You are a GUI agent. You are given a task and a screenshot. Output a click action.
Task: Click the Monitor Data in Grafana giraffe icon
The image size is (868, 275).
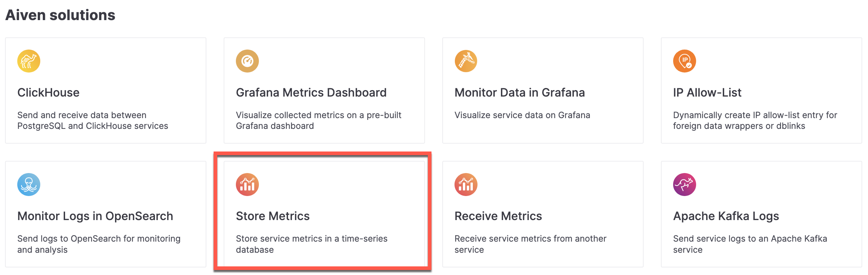tap(466, 61)
